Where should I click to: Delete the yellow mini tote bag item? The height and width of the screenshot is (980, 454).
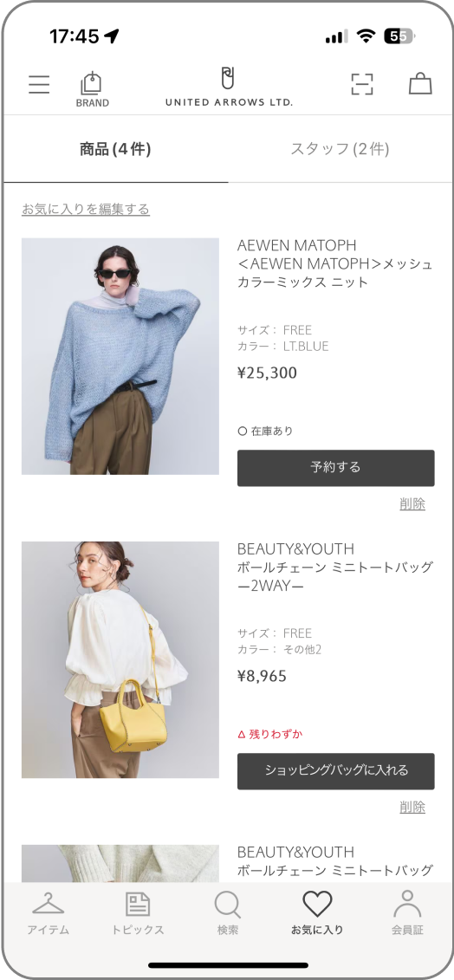[x=412, y=807]
